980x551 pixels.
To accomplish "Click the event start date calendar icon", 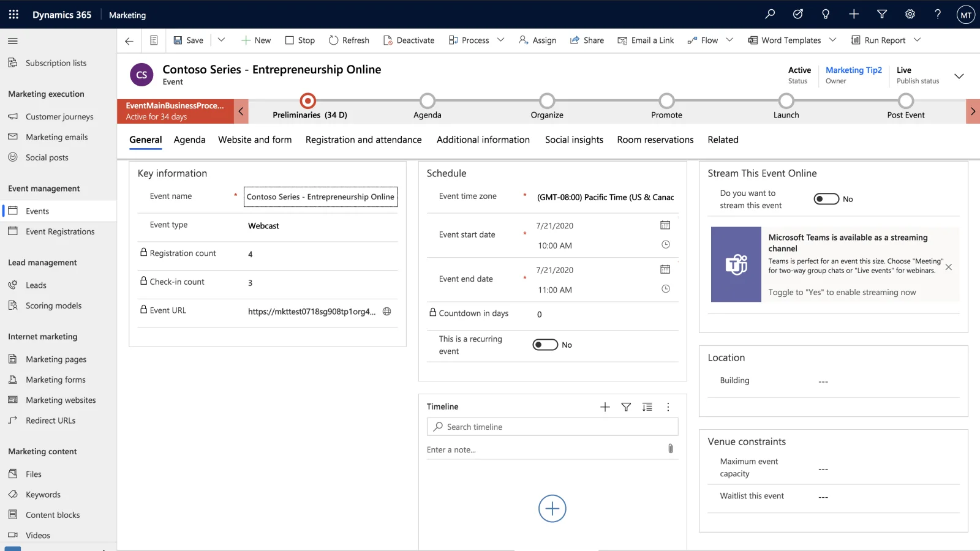I will (665, 225).
